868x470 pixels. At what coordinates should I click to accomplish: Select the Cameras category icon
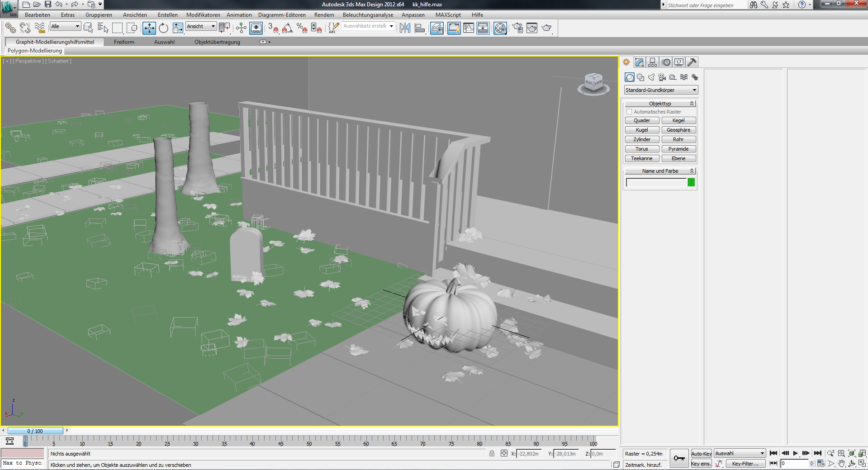tap(662, 77)
